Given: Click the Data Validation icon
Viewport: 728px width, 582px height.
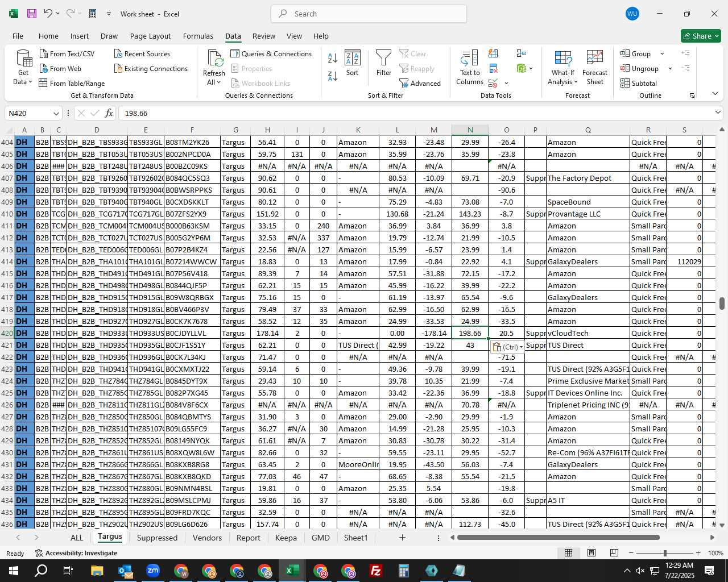Looking at the screenshot, I should (x=493, y=84).
